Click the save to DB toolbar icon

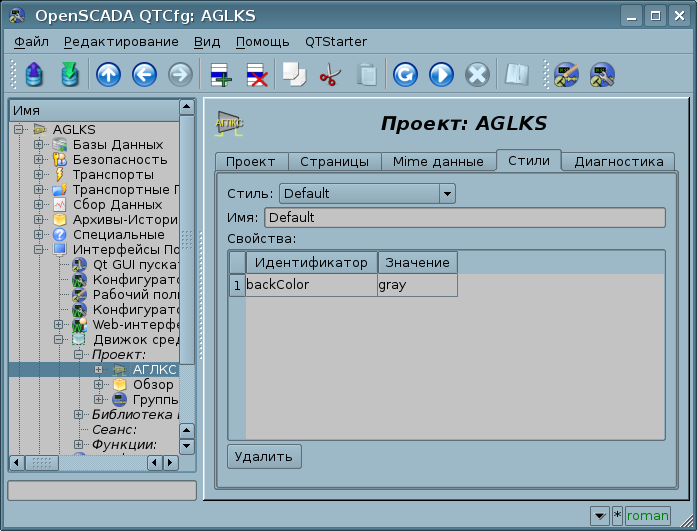pos(69,74)
